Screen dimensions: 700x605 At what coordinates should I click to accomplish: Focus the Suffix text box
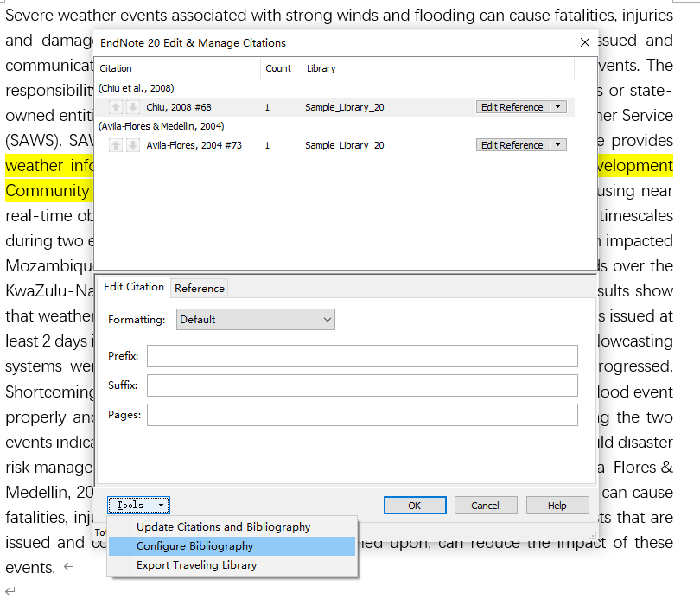pos(362,385)
